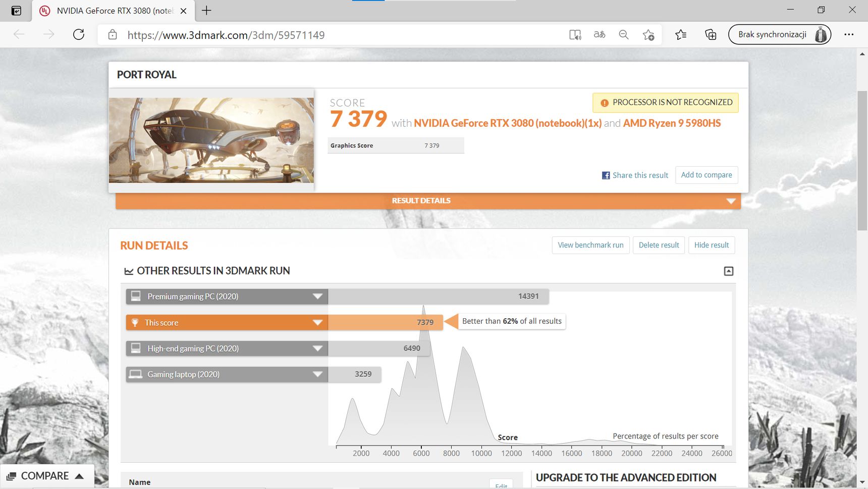Click the browser forward arrow
The width and height of the screenshot is (868, 489).
49,34
